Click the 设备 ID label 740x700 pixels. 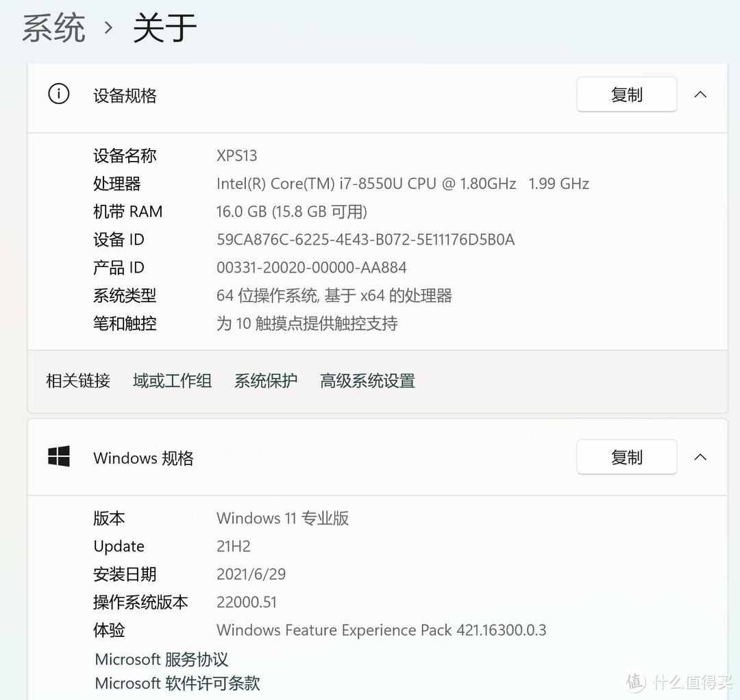coord(119,240)
